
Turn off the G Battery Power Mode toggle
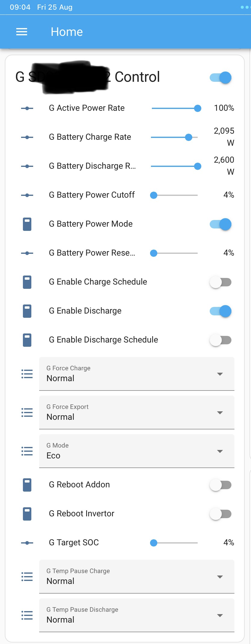[221, 224]
